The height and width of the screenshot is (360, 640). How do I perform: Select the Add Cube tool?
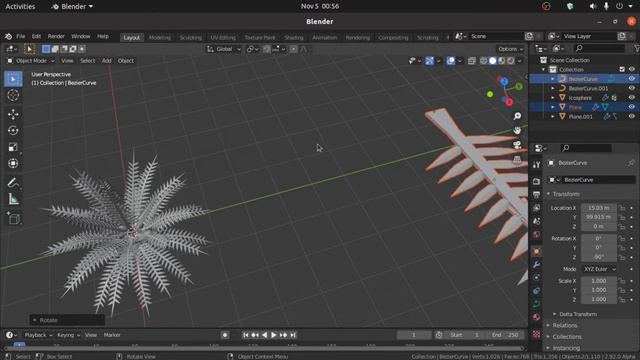coord(13,218)
